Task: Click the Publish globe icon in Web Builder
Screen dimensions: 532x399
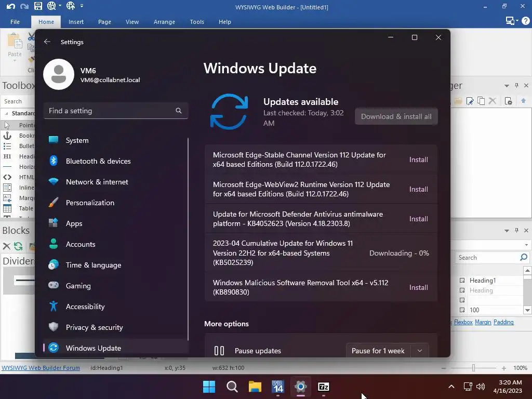Action: coord(71,6)
